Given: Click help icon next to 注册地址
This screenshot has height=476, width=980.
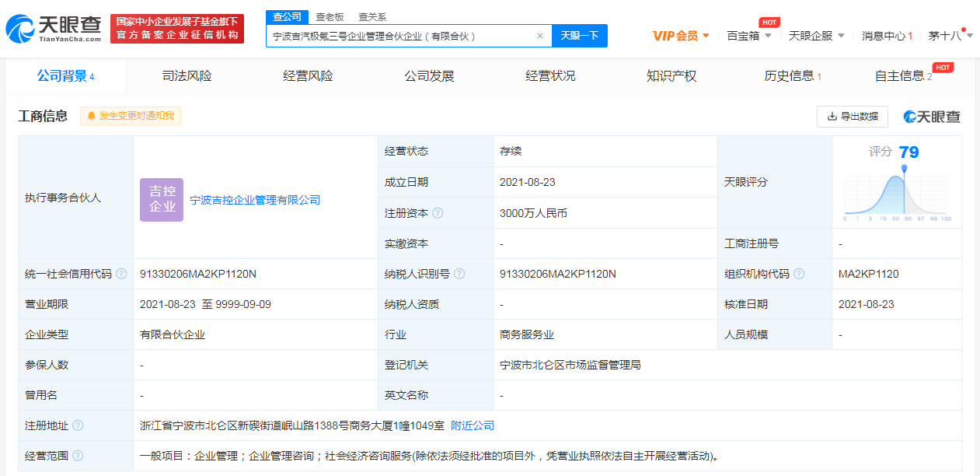Looking at the screenshot, I should click(78, 425).
